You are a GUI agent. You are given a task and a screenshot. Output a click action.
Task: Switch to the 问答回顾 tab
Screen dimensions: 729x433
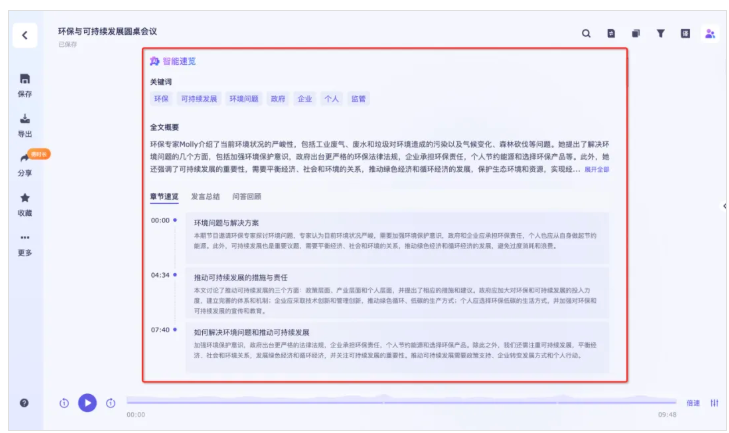pos(247,197)
